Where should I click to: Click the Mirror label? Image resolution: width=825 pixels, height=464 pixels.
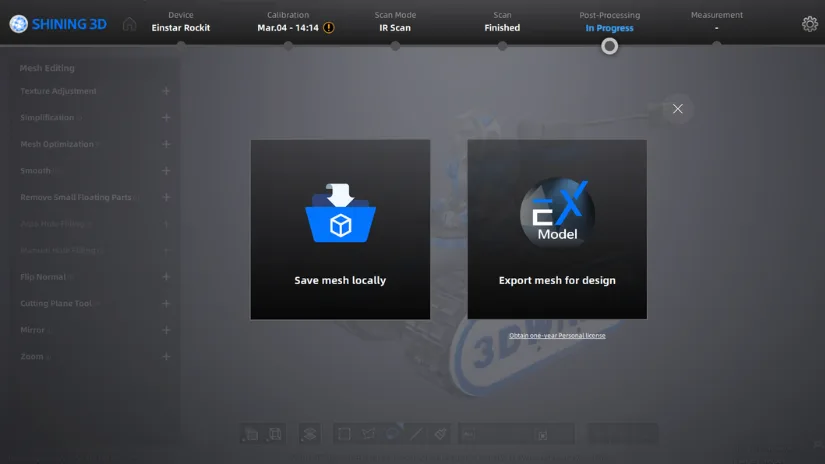(x=33, y=330)
